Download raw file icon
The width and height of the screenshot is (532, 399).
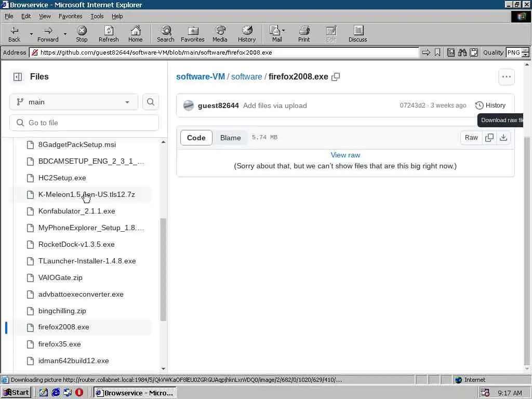pyautogui.click(x=503, y=138)
